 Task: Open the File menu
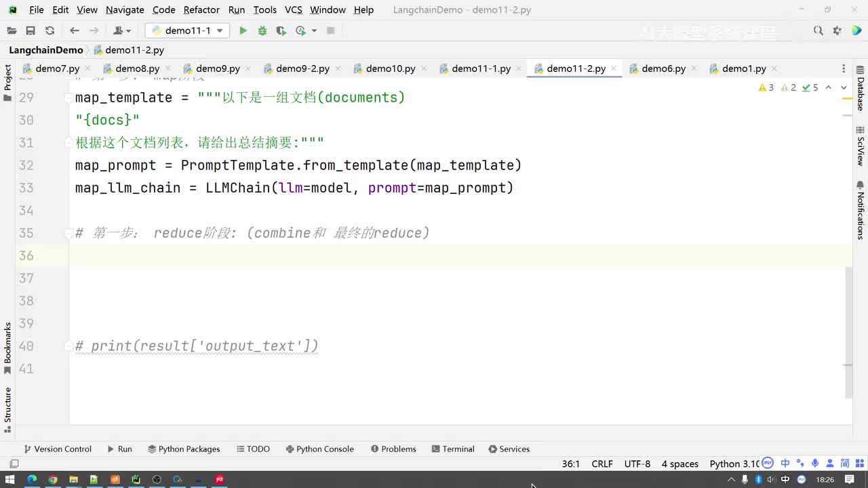[37, 9]
